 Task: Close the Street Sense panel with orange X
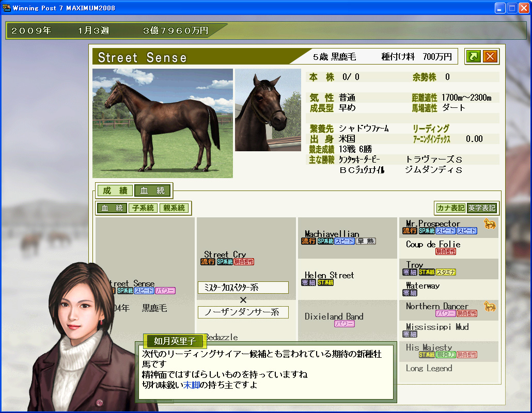pyautogui.click(x=490, y=56)
